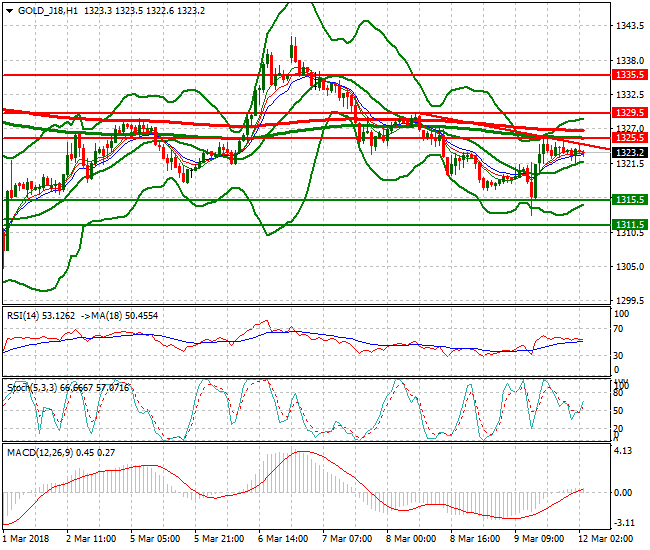The width and height of the screenshot is (650, 550).
Task: Click the green 1315.5 support level label
Action: [630, 200]
